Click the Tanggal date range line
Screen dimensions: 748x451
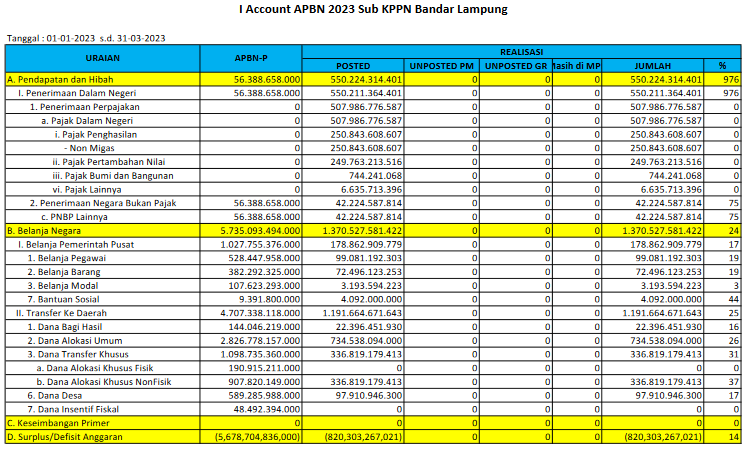coord(86,38)
